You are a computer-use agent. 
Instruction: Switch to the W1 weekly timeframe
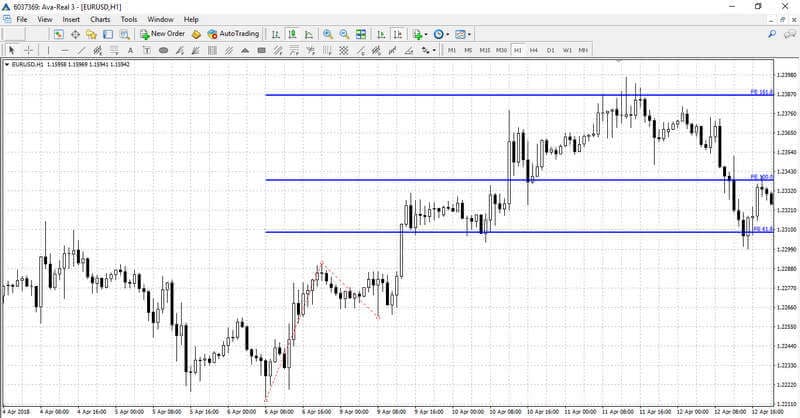click(x=567, y=50)
